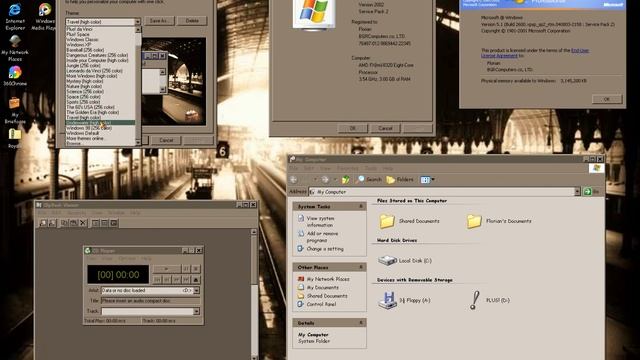Select the PLUS! (D:) drive icon

474,300
